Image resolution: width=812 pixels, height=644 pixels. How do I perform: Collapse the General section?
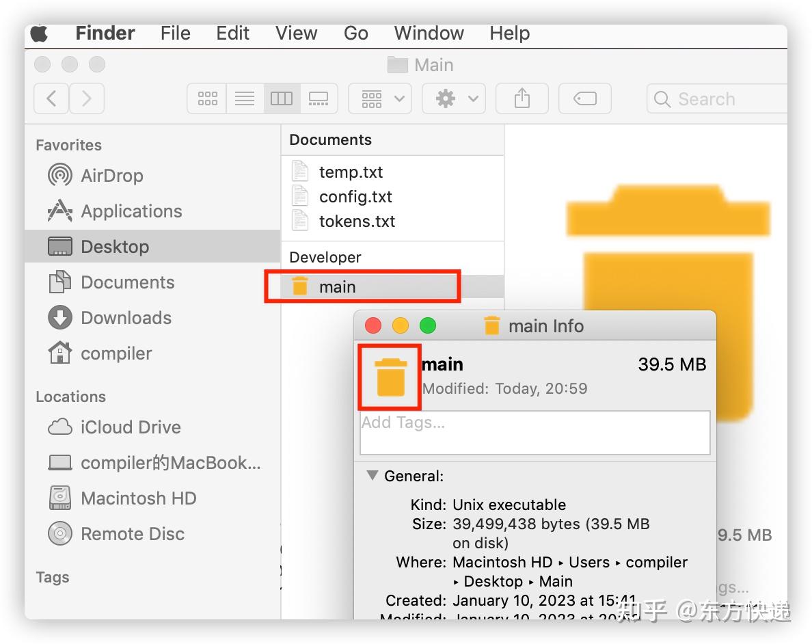(x=372, y=476)
